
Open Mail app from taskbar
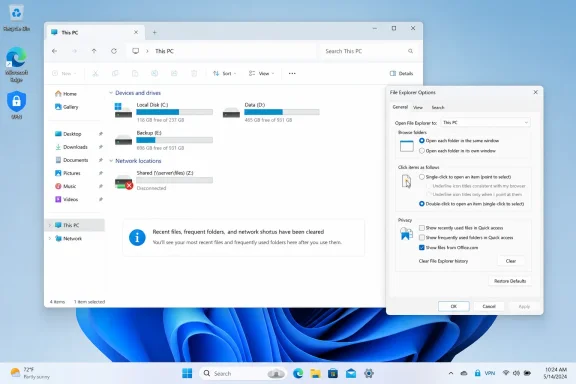pos(351,373)
